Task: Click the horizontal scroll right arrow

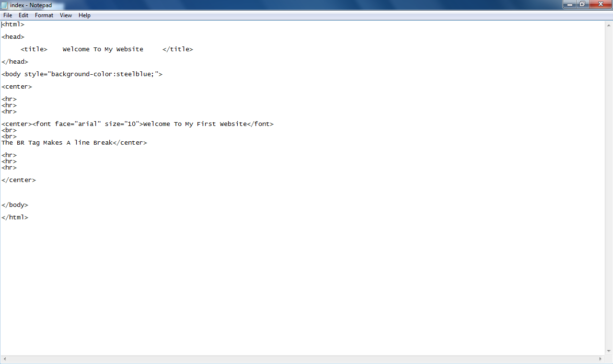Action: (x=601, y=358)
